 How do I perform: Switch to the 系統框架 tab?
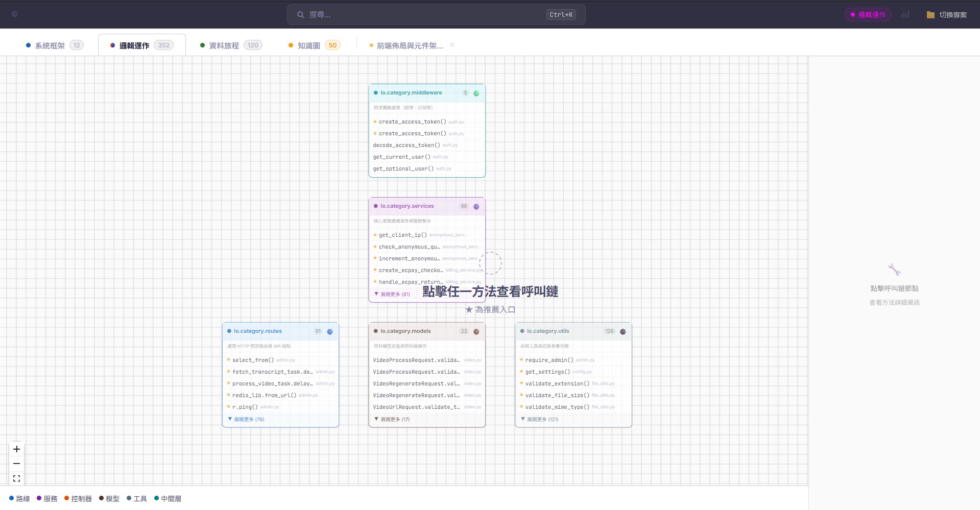[x=50, y=45]
